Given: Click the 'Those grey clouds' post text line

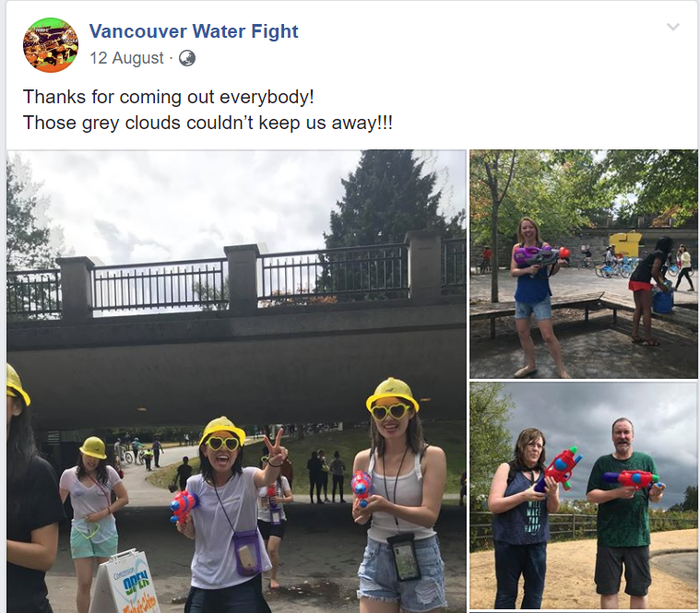Looking at the screenshot, I should pos(208,123).
